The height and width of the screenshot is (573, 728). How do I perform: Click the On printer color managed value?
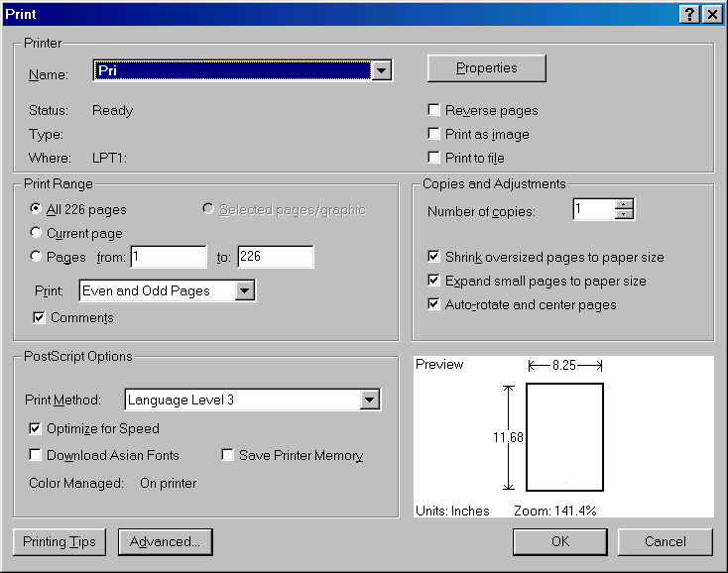pyautogui.click(x=169, y=484)
